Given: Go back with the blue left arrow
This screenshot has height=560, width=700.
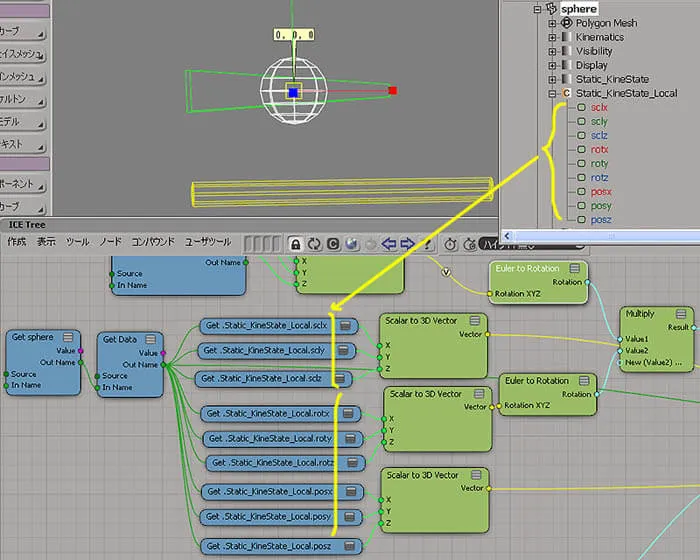Looking at the screenshot, I should click(389, 244).
